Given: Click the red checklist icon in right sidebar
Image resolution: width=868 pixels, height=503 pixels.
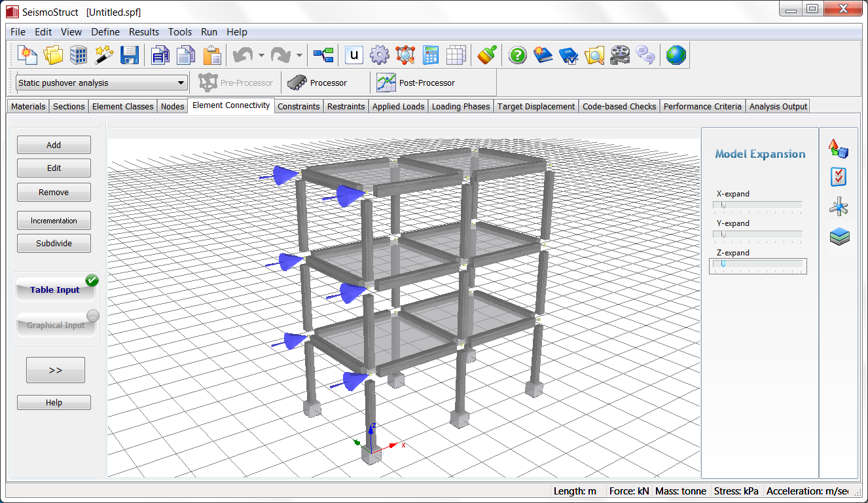Looking at the screenshot, I should 839,177.
